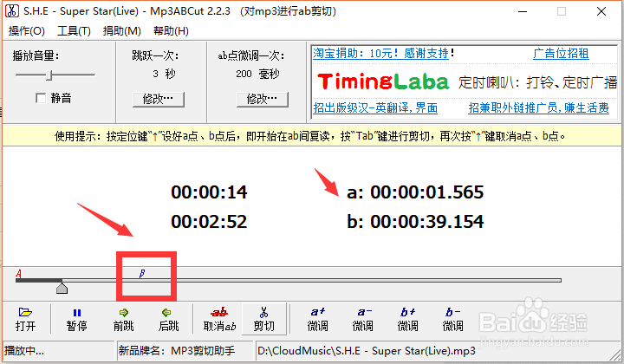Pause playback with 暂停 button

tap(77, 319)
